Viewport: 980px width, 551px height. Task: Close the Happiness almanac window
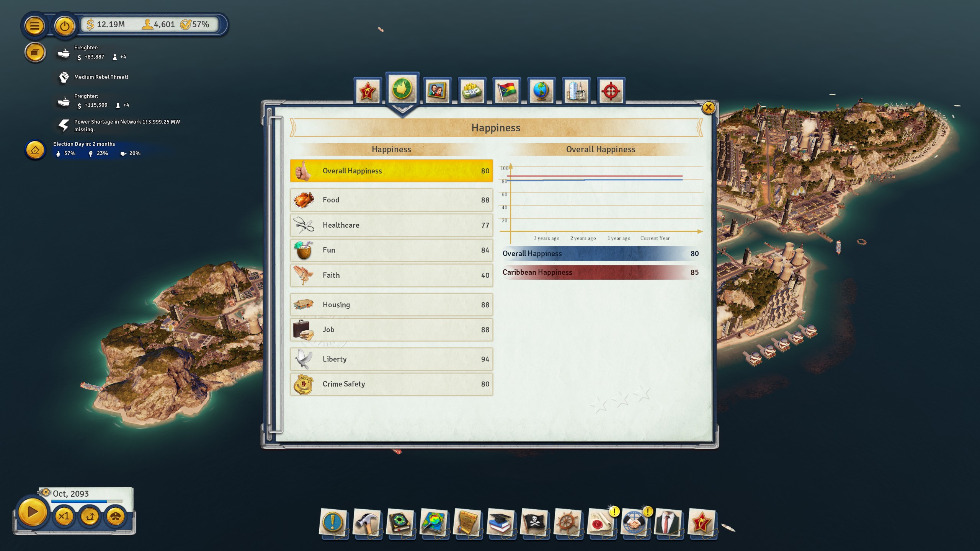pyautogui.click(x=708, y=108)
